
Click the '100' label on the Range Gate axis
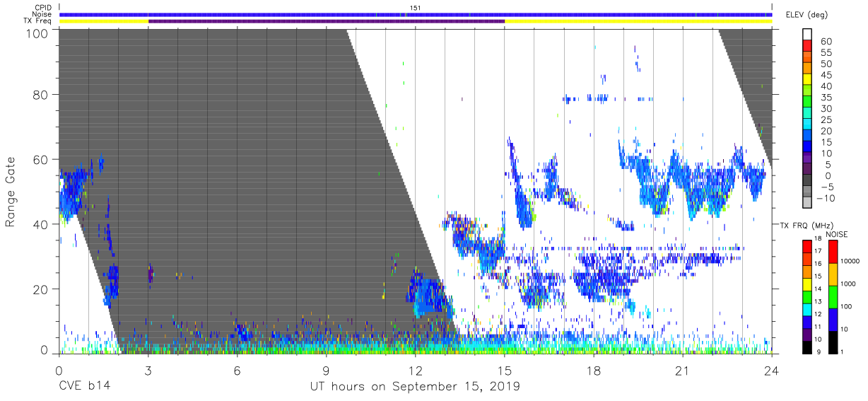pyautogui.click(x=37, y=33)
